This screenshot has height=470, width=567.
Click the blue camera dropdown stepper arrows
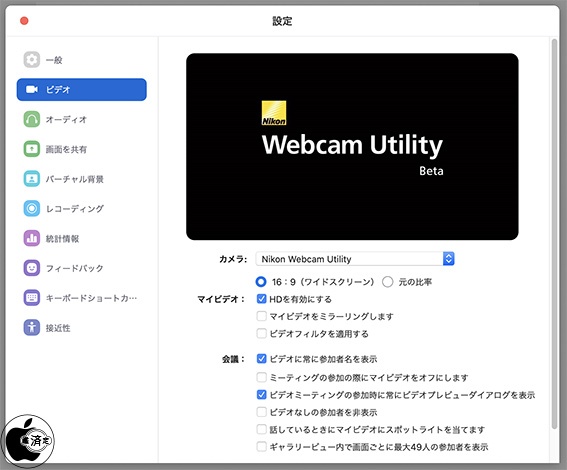tap(448, 259)
